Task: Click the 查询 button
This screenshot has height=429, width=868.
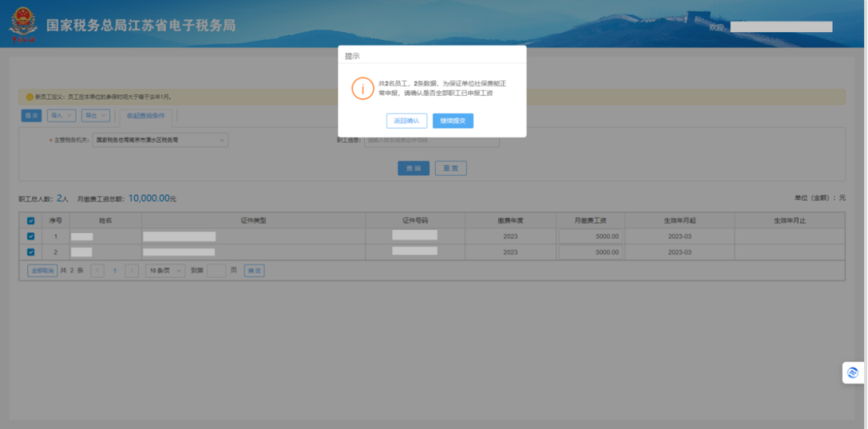Action: [414, 168]
